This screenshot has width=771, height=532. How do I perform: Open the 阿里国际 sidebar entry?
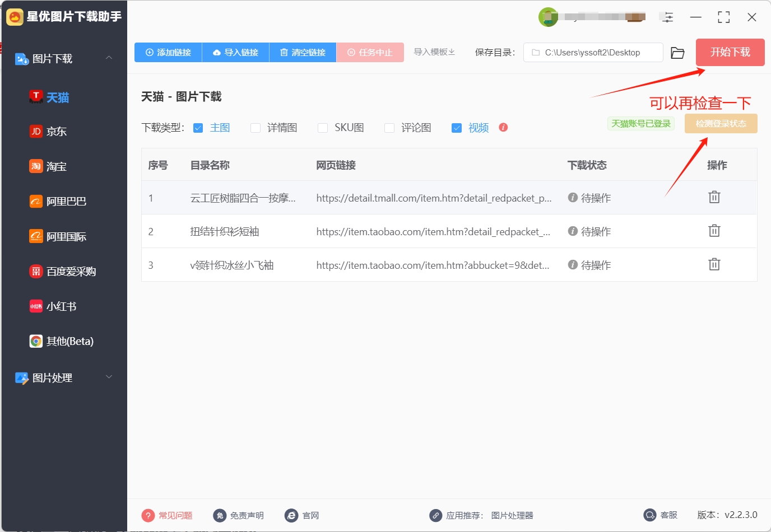tap(58, 236)
